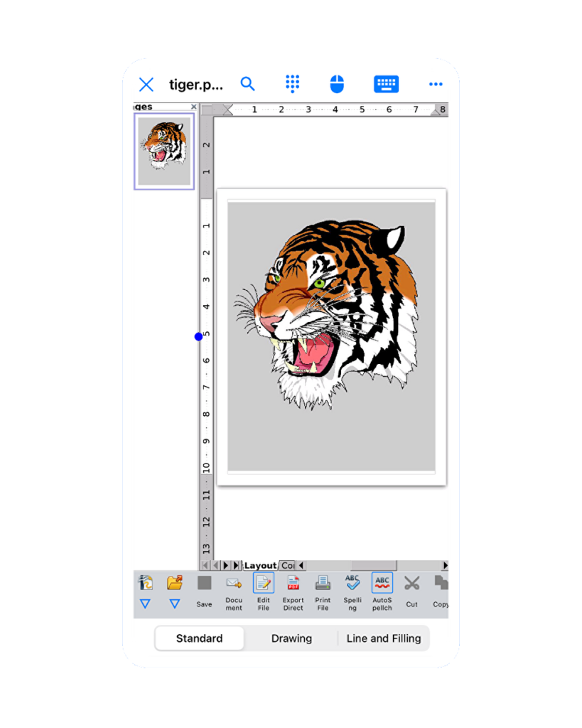This screenshot has width=582, height=728.
Task: Click the mouse mode icon
Action: [337, 84]
